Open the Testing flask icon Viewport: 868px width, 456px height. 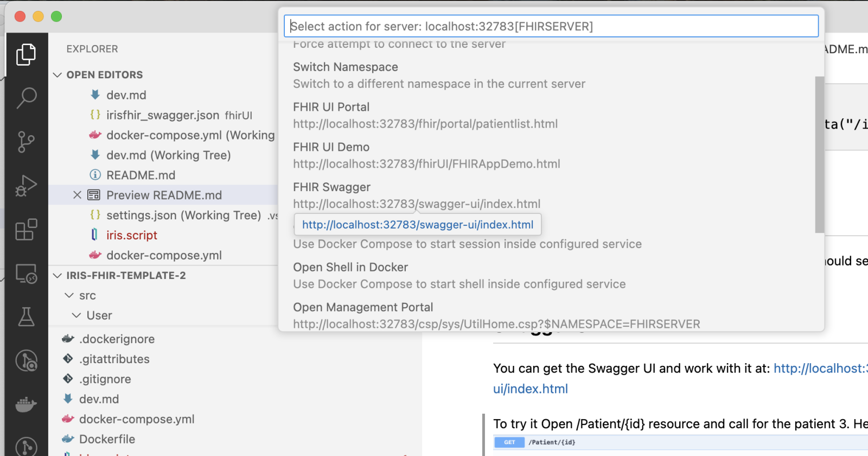(26, 317)
